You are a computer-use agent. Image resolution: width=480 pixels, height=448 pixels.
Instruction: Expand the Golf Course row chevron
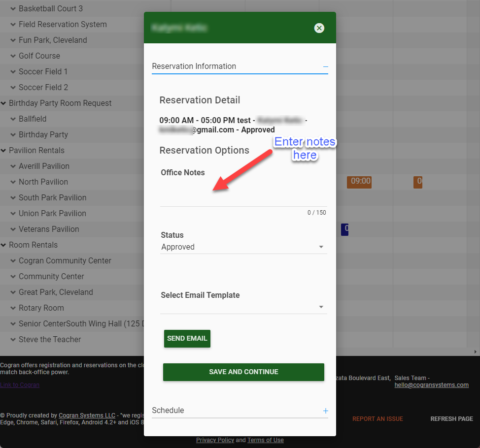(x=13, y=56)
